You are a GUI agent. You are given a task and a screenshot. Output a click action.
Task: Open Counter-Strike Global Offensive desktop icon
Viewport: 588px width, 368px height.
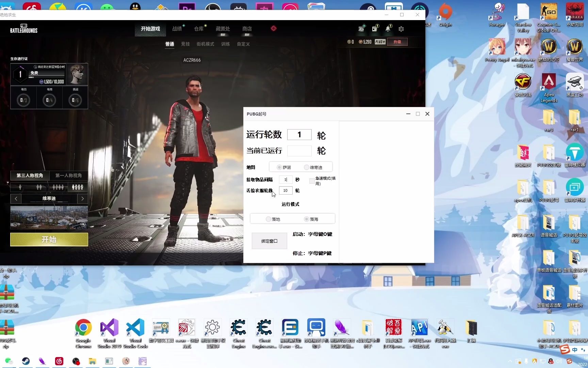point(549,18)
